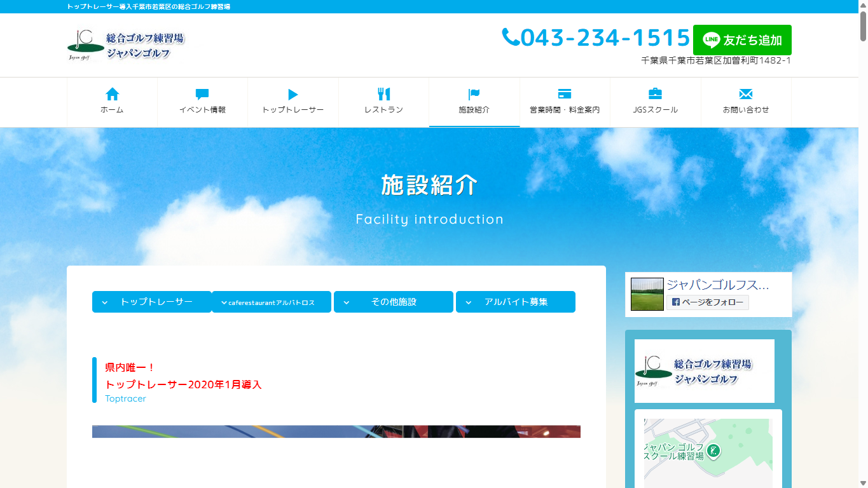Click the credit card pricing icon

[x=565, y=94]
